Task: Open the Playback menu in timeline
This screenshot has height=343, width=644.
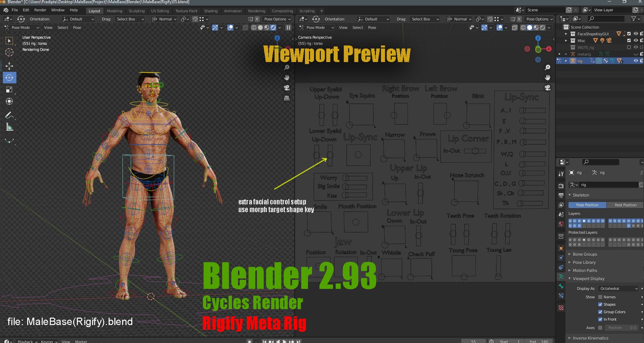Action: point(28,341)
